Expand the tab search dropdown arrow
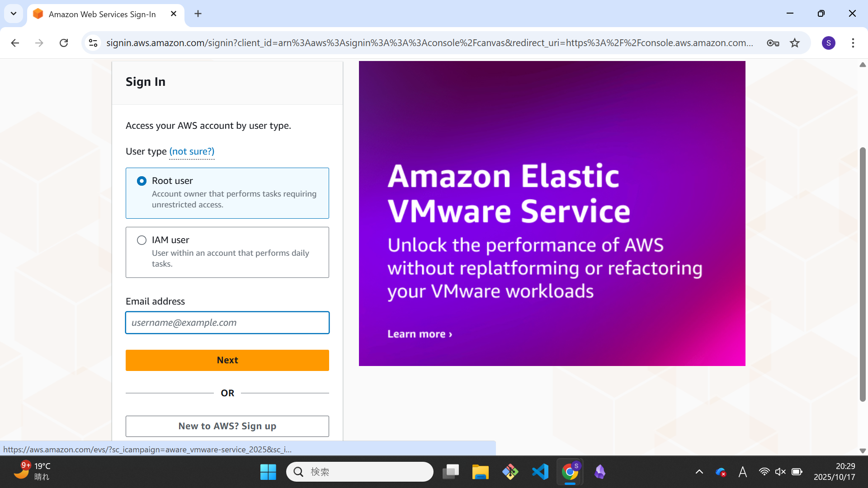Image resolution: width=868 pixels, height=488 pixels. [14, 14]
